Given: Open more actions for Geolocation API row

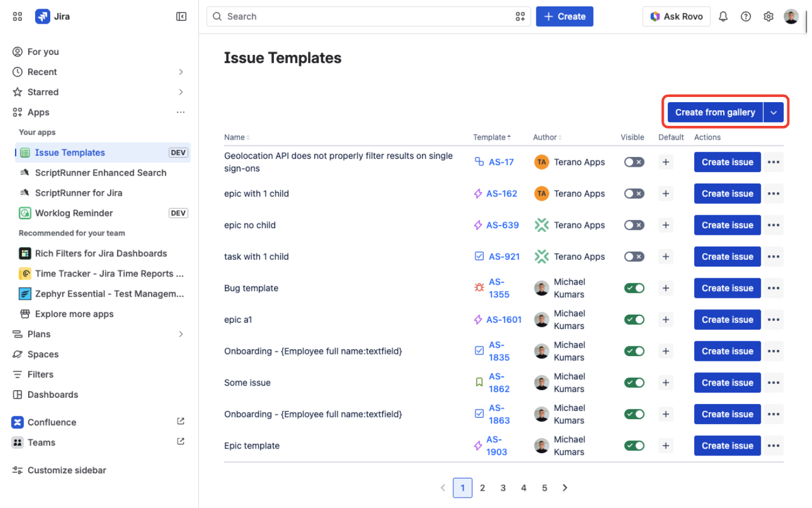Looking at the screenshot, I should (x=774, y=162).
